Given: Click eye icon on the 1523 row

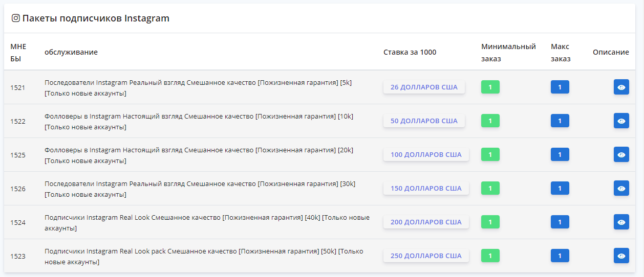Looking at the screenshot, I should pos(621,256).
